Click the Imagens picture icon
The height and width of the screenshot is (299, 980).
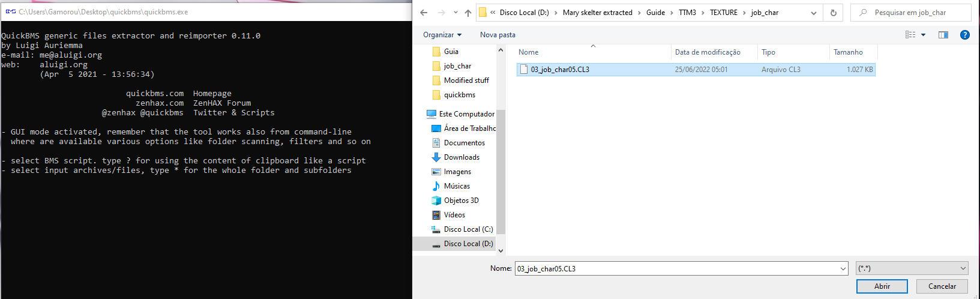point(436,172)
